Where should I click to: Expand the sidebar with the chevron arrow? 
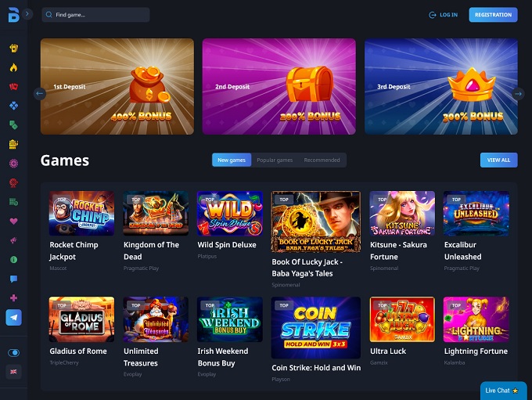27,14
